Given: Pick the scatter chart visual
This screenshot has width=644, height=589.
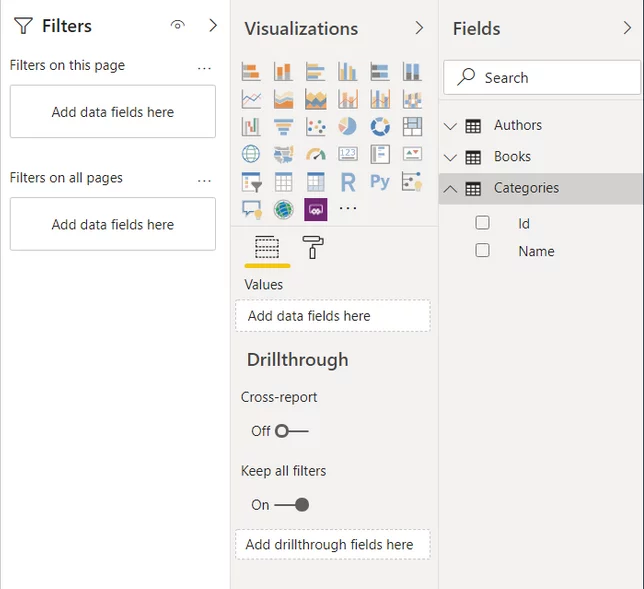Looking at the screenshot, I should (316, 127).
